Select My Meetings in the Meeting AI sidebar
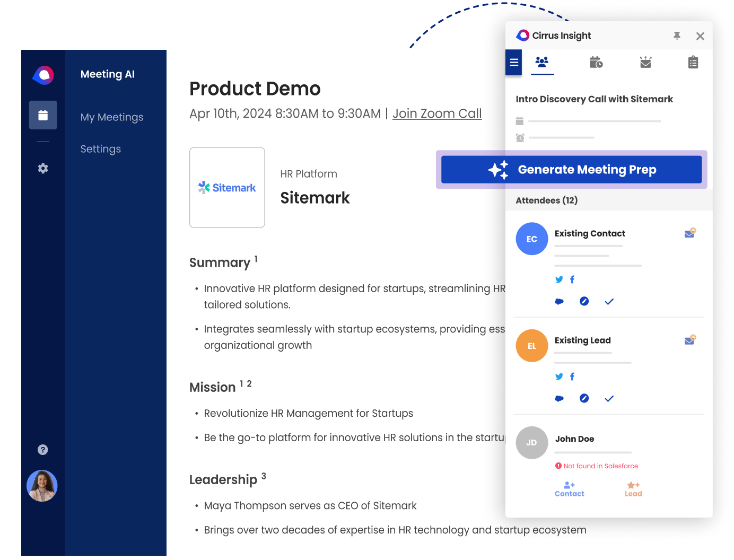This screenshot has width=734, height=560. 112,117
